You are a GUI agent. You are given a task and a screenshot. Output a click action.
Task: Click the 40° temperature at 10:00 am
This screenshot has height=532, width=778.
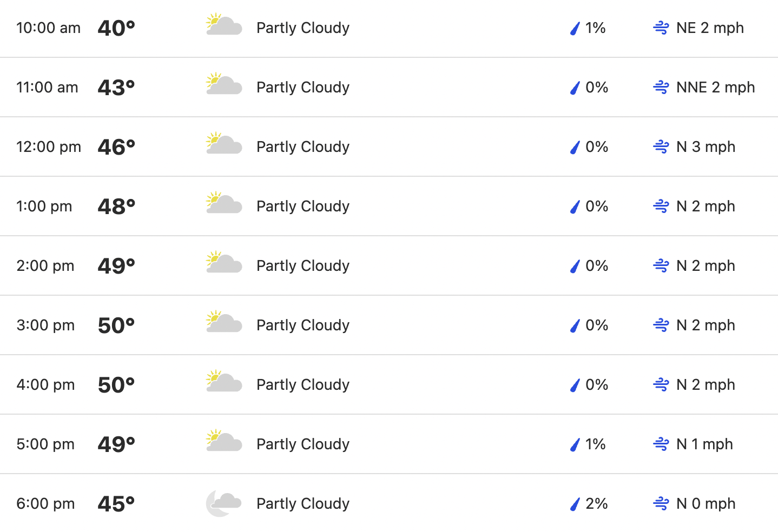(x=116, y=28)
